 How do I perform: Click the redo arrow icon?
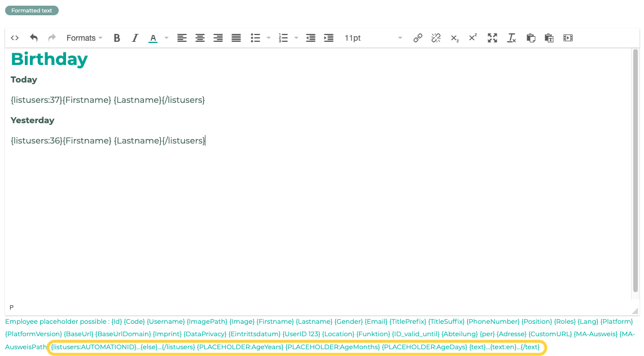pyautogui.click(x=52, y=38)
